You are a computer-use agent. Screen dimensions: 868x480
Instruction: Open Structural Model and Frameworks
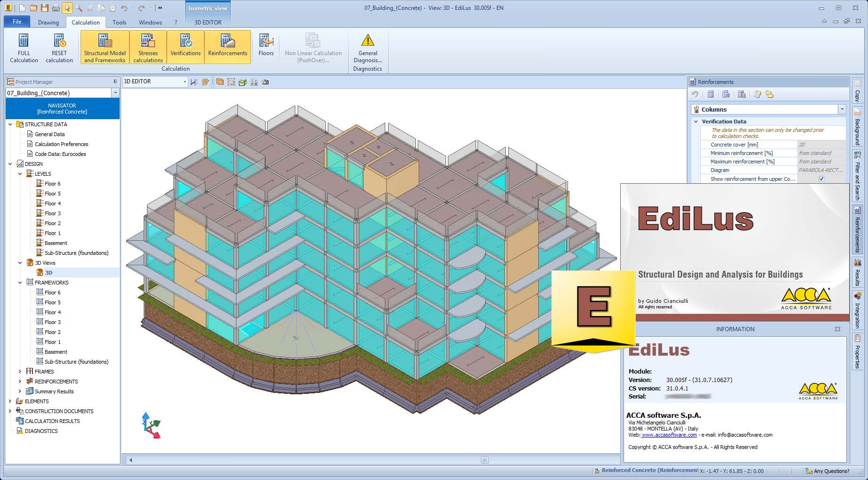coord(105,48)
